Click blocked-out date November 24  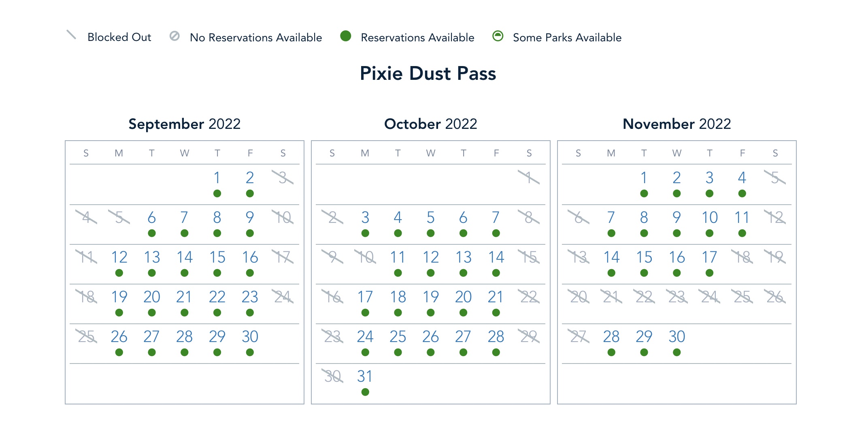709,297
